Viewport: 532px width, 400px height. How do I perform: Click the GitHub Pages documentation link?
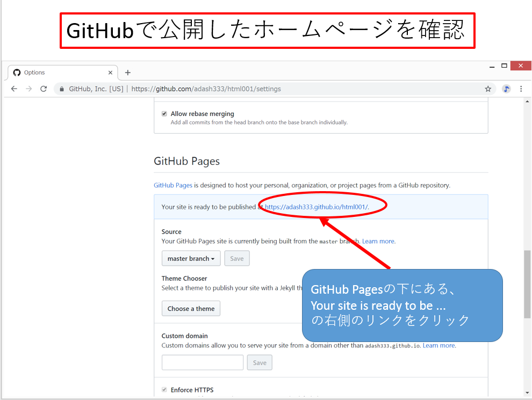173,185
